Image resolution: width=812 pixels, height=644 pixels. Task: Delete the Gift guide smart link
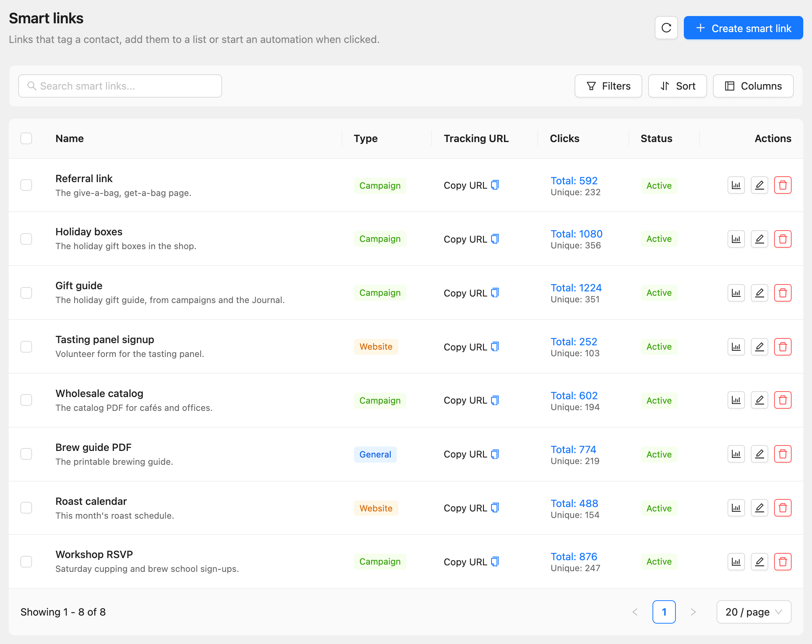[783, 293]
